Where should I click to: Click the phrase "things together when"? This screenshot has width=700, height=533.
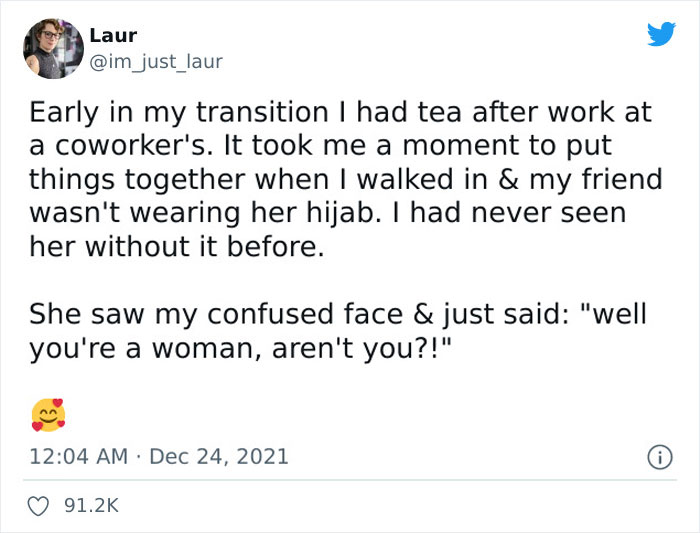coord(179,180)
